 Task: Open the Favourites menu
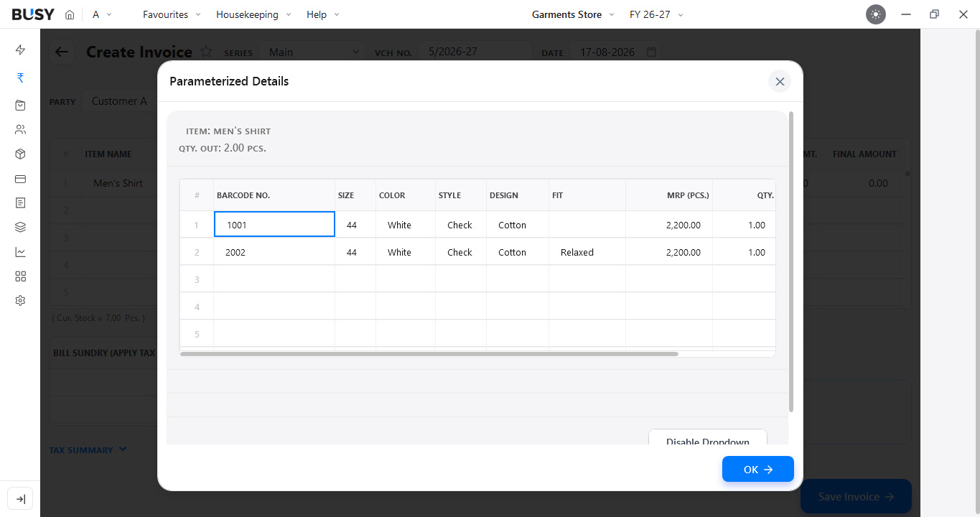[172, 14]
